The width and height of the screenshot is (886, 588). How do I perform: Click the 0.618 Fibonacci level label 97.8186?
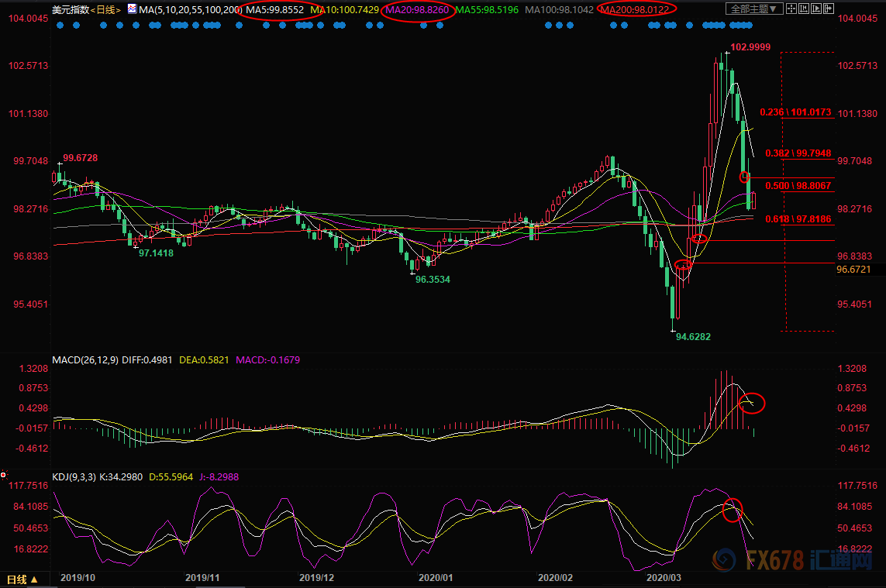point(798,220)
